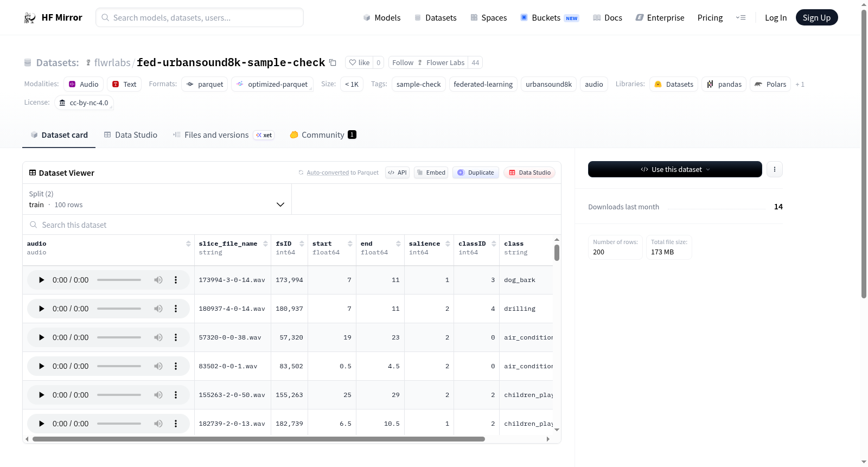
Task: Click the Sign Up button
Action: pos(816,17)
